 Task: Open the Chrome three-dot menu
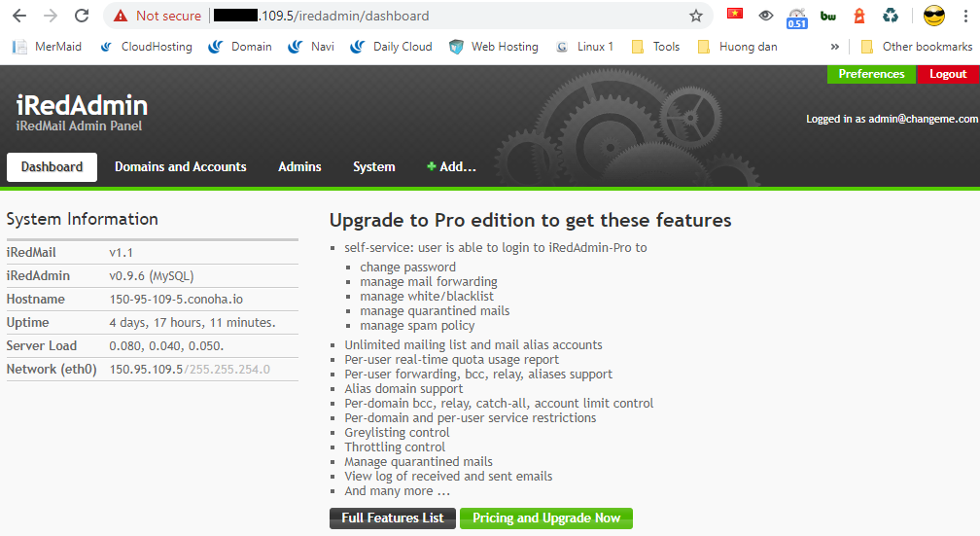(965, 16)
